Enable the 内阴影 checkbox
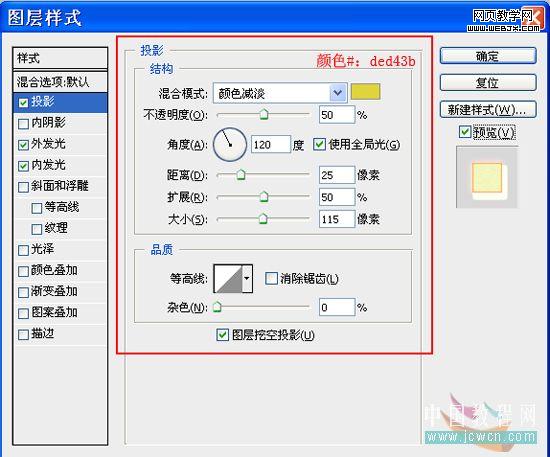 [24, 124]
